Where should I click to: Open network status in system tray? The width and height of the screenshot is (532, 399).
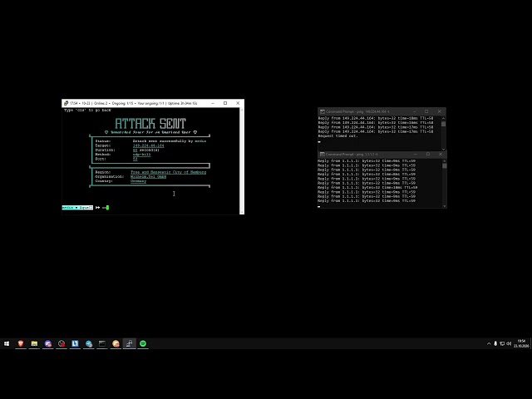coord(502,343)
